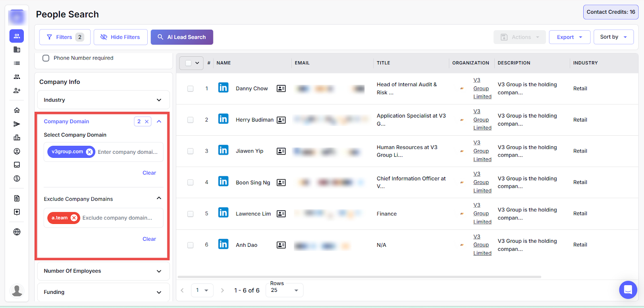Tick the checkbox for Anh Dao row
The width and height of the screenshot is (644, 308).
click(x=190, y=245)
